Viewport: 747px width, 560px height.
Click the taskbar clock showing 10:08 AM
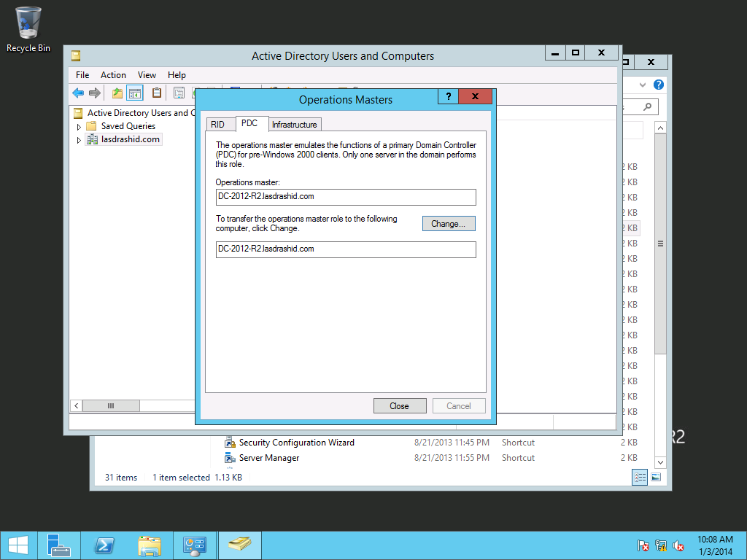[715, 545]
